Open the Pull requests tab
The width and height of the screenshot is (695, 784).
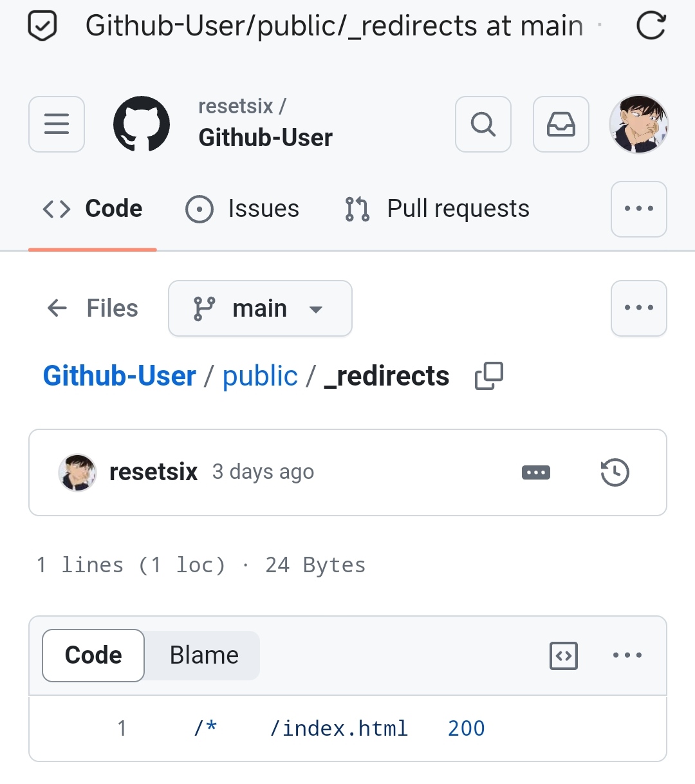click(437, 209)
